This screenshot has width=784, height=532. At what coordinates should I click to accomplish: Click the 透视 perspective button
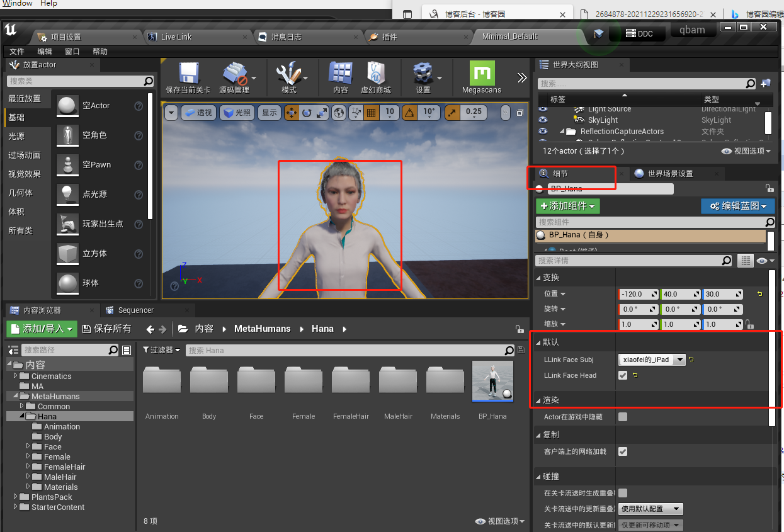[x=198, y=113]
